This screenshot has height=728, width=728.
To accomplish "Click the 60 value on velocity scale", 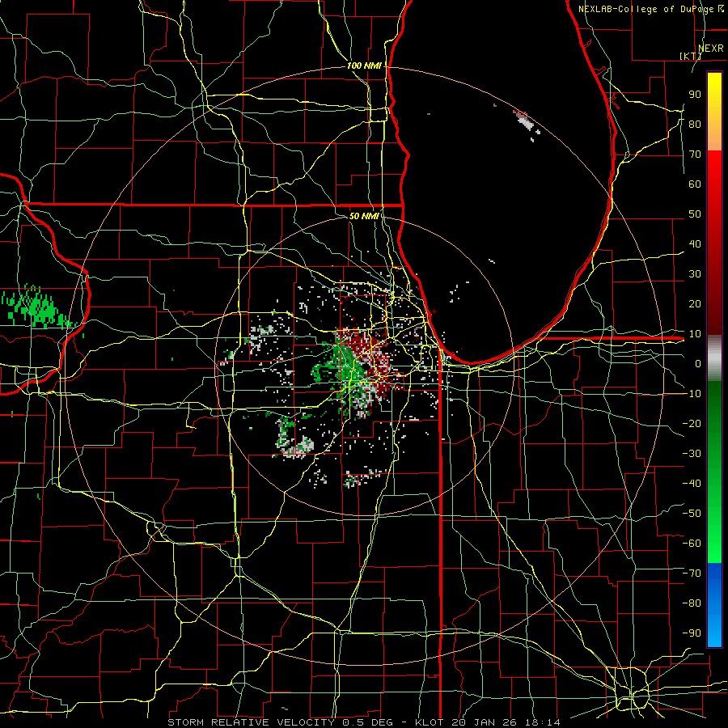I will (x=695, y=184).
